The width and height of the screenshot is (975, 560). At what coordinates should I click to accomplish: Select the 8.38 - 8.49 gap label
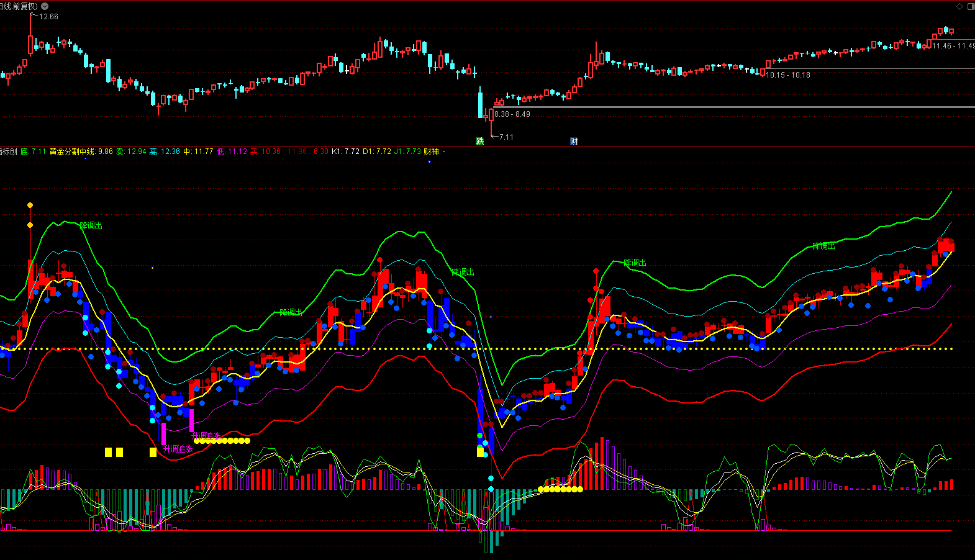coord(512,114)
